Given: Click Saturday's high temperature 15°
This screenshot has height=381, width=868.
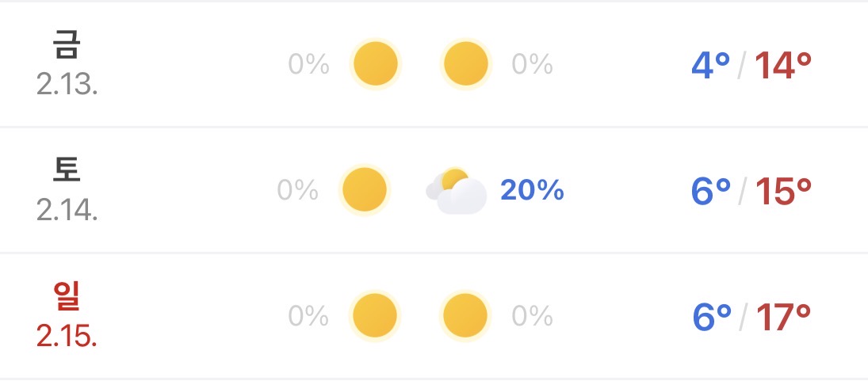Looking at the screenshot, I should [x=782, y=192].
